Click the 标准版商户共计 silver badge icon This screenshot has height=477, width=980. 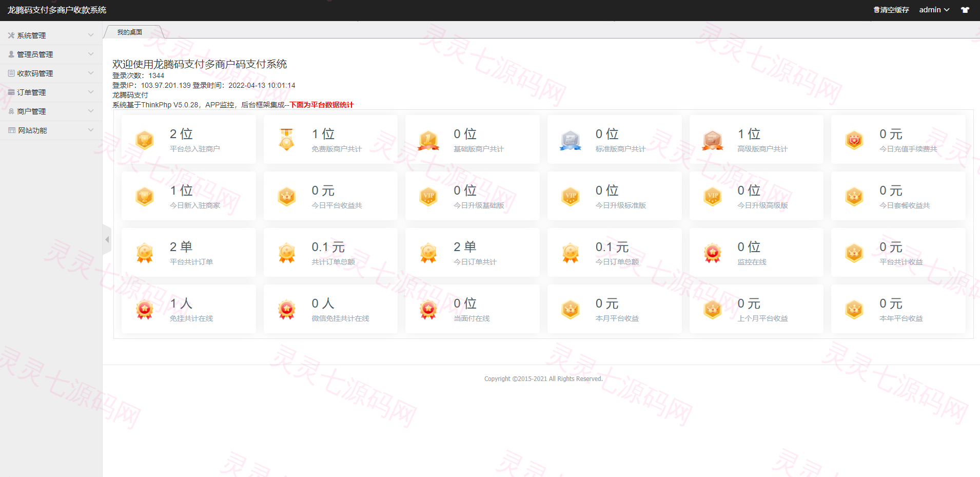[571, 140]
